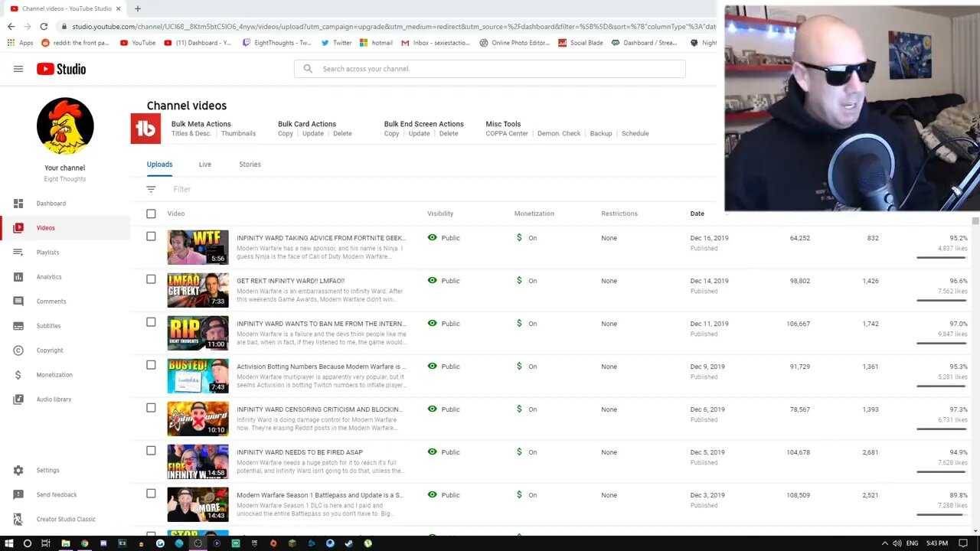Open Comments in the sidebar
The height and width of the screenshot is (551, 980).
(65, 302)
